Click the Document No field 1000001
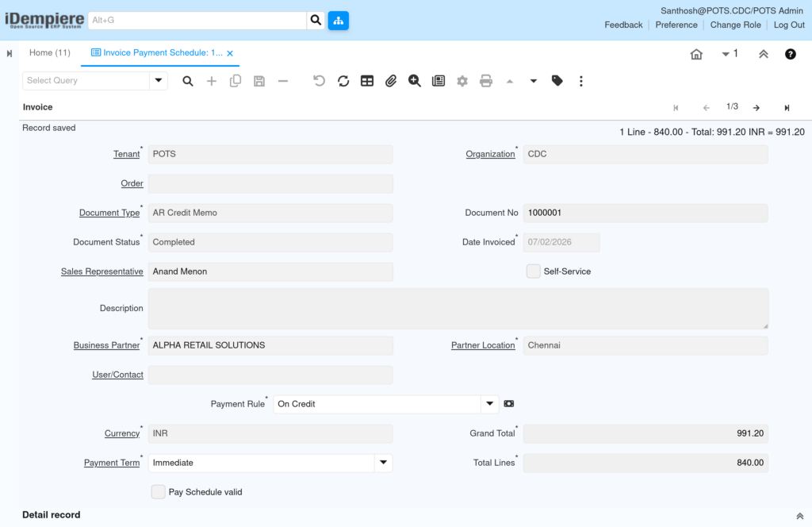The width and height of the screenshot is (812, 527). click(645, 213)
